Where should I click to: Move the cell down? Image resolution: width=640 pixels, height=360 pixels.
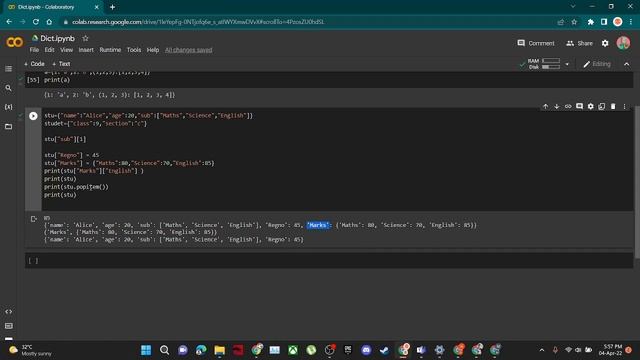coord(556,106)
